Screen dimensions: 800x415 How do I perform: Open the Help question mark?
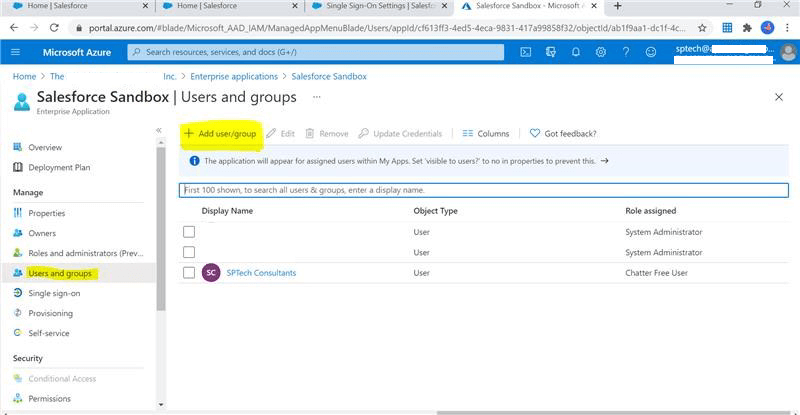[x=626, y=52]
